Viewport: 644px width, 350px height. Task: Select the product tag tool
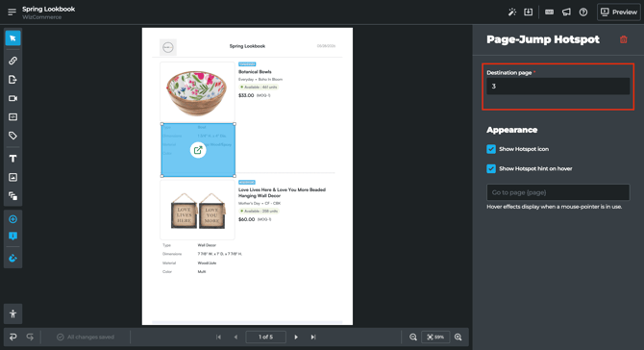pyautogui.click(x=13, y=136)
